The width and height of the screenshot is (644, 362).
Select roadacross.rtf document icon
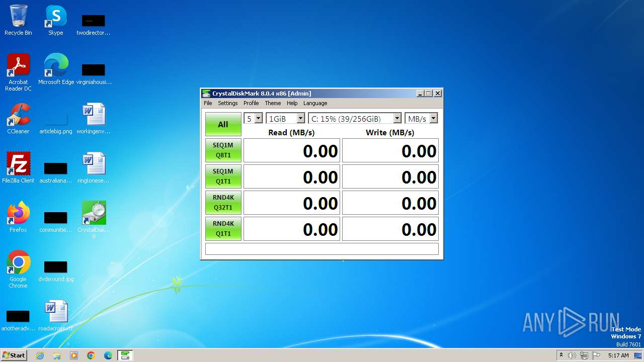(56, 316)
